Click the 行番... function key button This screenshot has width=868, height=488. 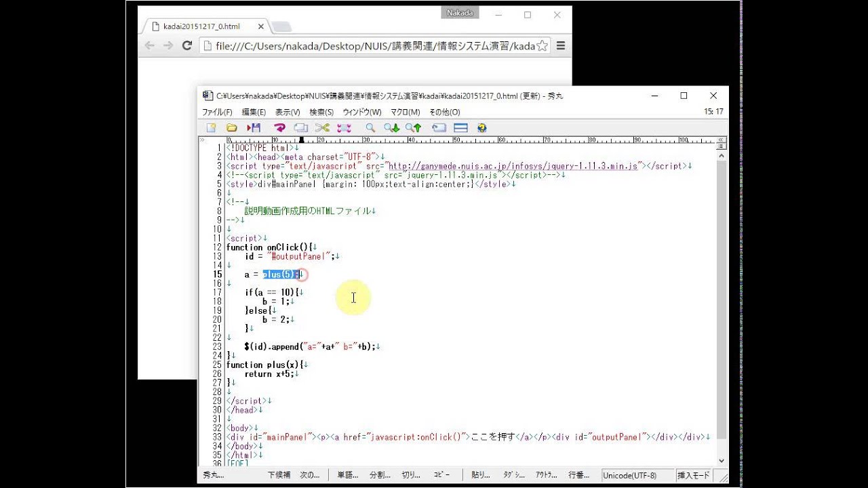(x=580, y=475)
